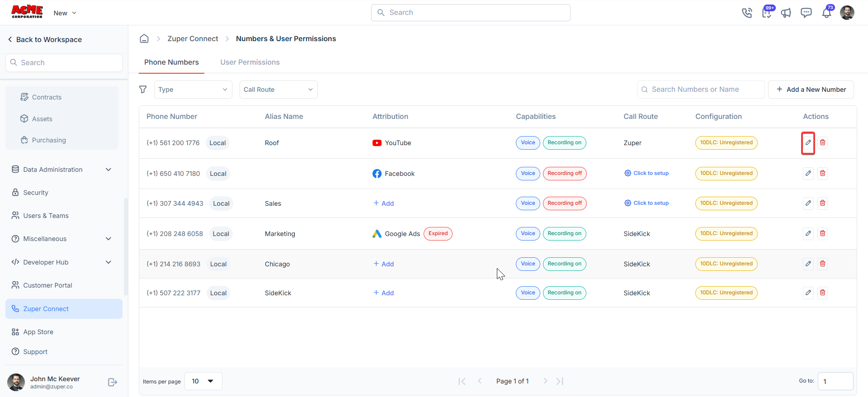
Task: Click Recording off badge on Facebook row
Action: [x=565, y=174]
